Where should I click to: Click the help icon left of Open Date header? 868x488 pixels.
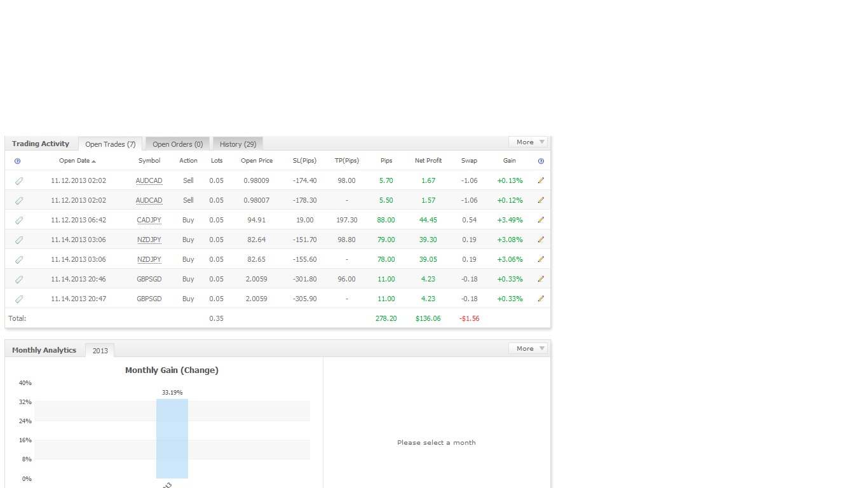(x=17, y=161)
